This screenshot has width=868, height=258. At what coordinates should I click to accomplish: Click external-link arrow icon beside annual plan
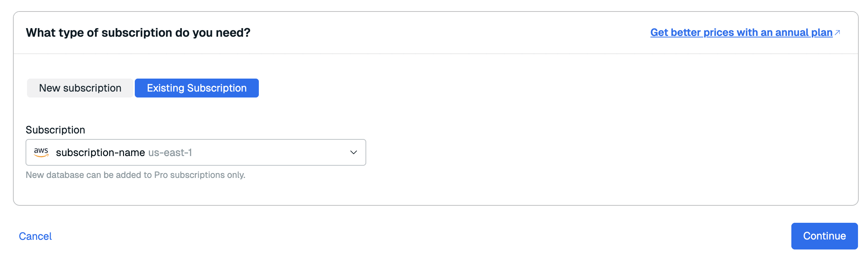tap(837, 33)
